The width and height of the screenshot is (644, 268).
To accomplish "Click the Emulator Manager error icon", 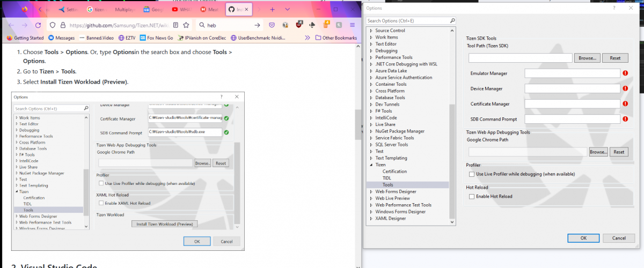I will coord(625,73).
